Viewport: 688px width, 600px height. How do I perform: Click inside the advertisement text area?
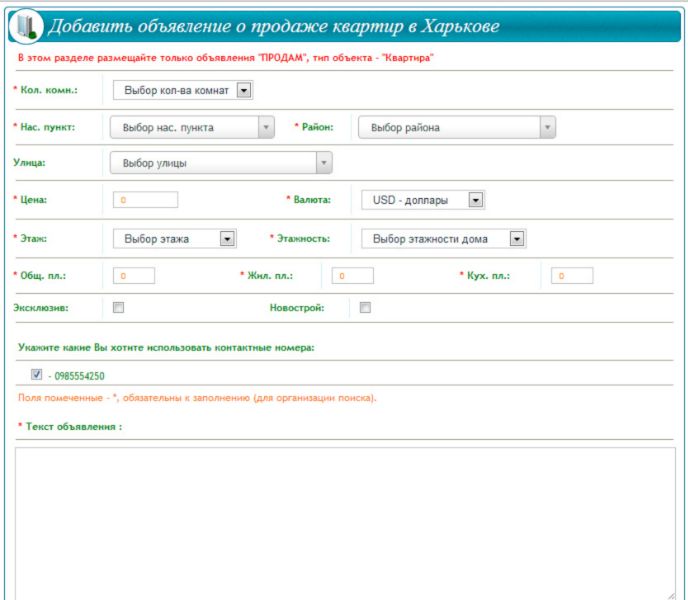pyautogui.click(x=345, y=520)
